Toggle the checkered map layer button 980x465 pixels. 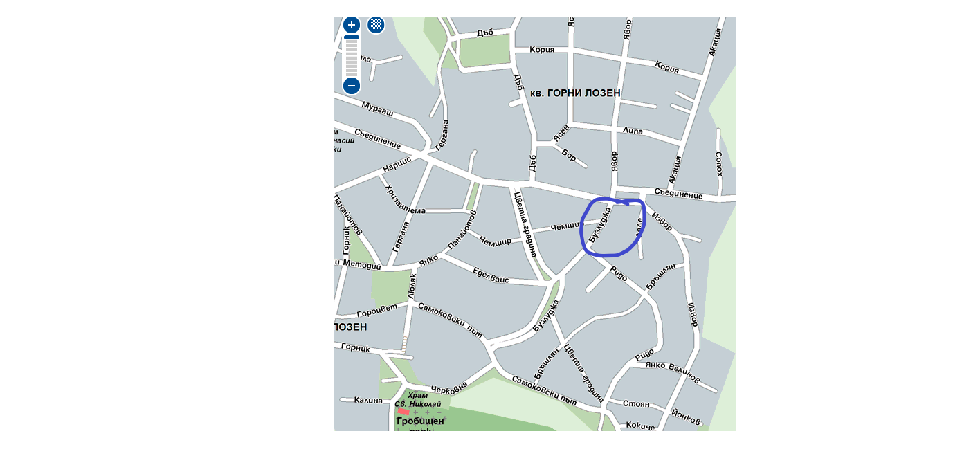pyautogui.click(x=376, y=25)
